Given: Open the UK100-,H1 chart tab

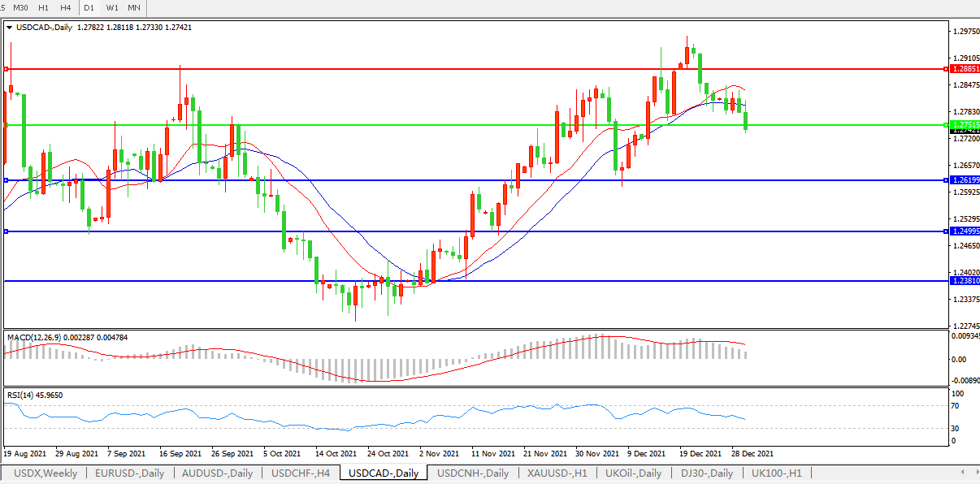Looking at the screenshot, I should [777, 473].
